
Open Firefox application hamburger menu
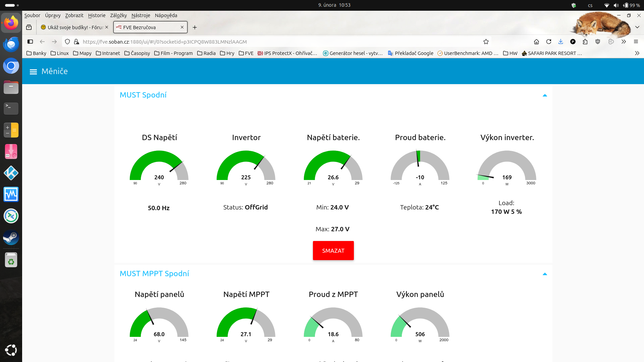pyautogui.click(x=636, y=42)
